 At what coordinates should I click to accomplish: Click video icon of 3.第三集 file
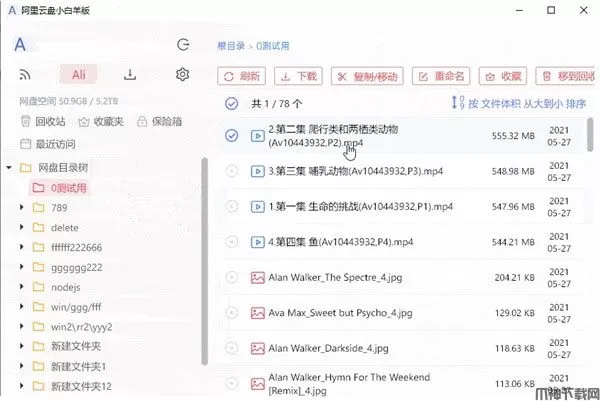pyautogui.click(x=258, y=171)
